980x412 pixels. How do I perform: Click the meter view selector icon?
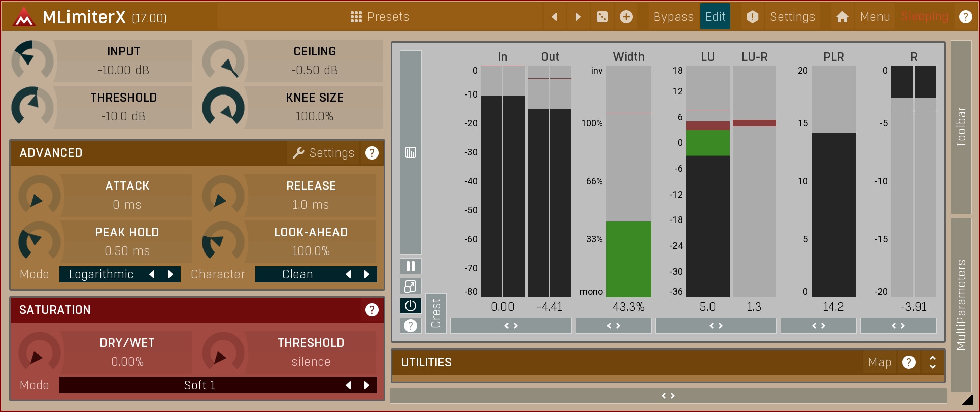point(411,152)
